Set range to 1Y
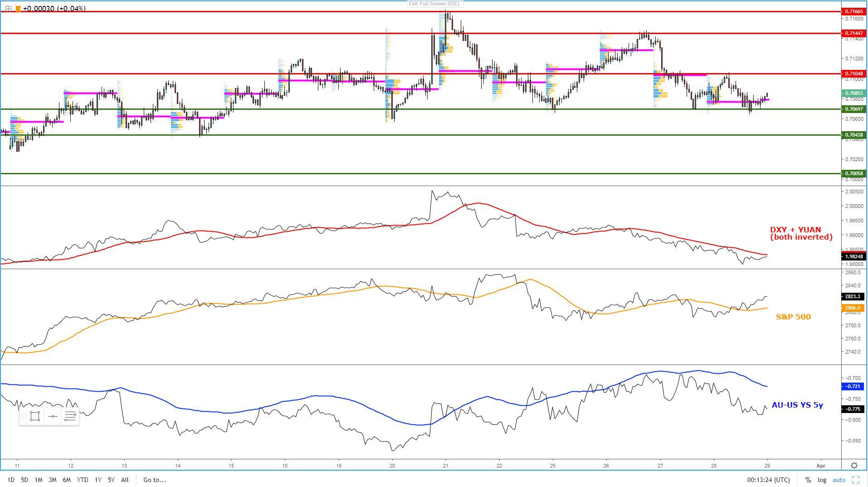This screenshot has height=487, width=868. pyautogui.click(x=98, y=480)
